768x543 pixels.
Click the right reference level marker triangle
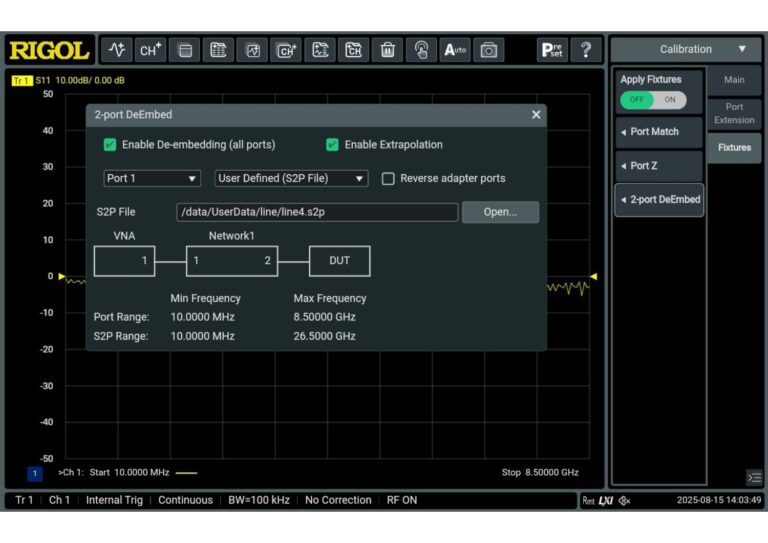coord(593,277)
